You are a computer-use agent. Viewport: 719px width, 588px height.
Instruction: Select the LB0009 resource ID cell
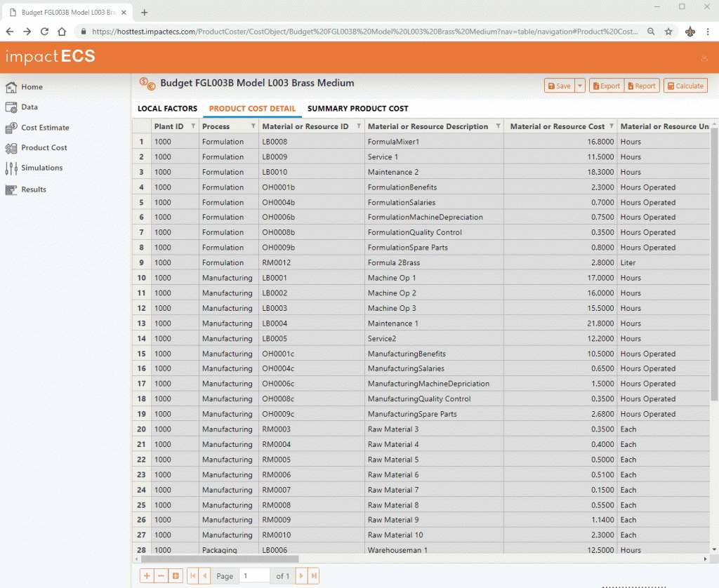click(x=311, y=156)
